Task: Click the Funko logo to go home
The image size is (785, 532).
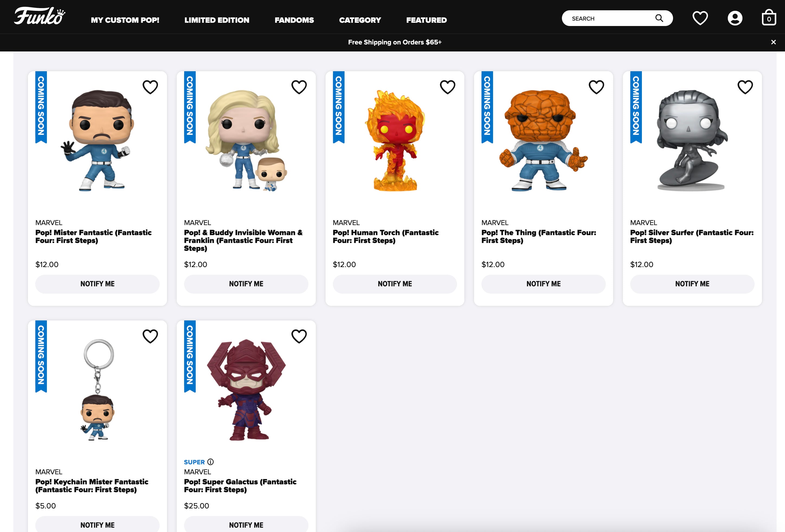Action: pyautogui.click(x=39, y=16)
